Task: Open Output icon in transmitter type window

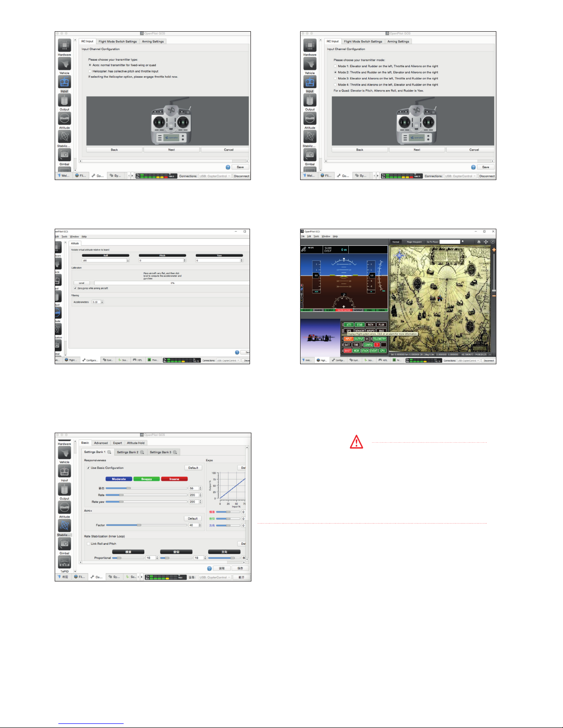Action: point(64,100)
